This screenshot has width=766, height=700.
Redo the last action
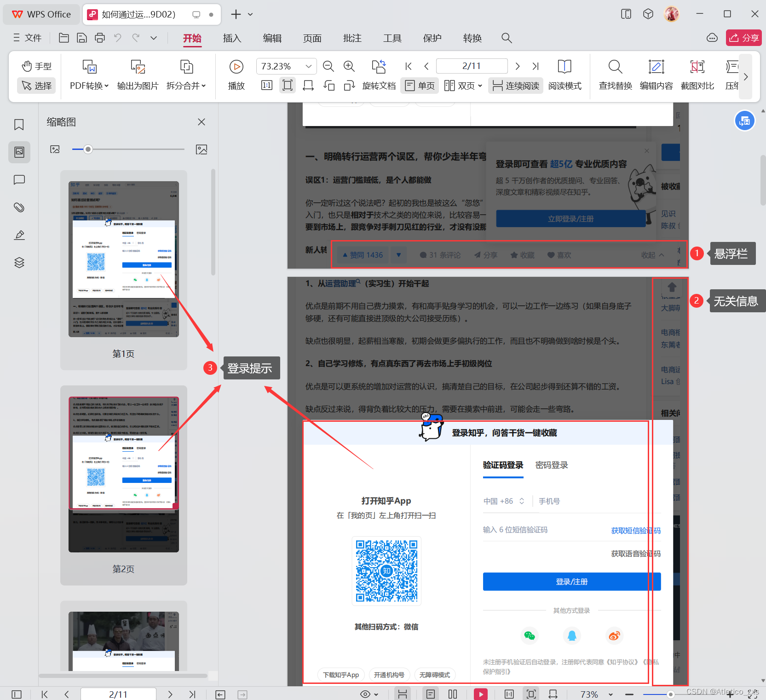tap(136, 38)
